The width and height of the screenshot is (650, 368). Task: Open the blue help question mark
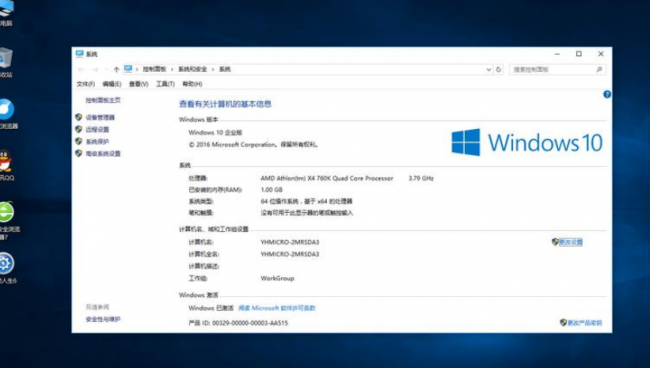click(x=607, y=94)
